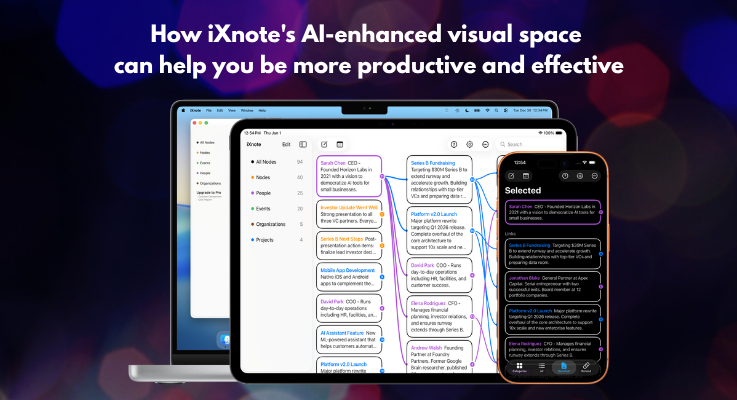Click the Wi-Fi icon in MacBook menu bar
The width and height of the screenshot is (737, 400).
pos(487,110)
